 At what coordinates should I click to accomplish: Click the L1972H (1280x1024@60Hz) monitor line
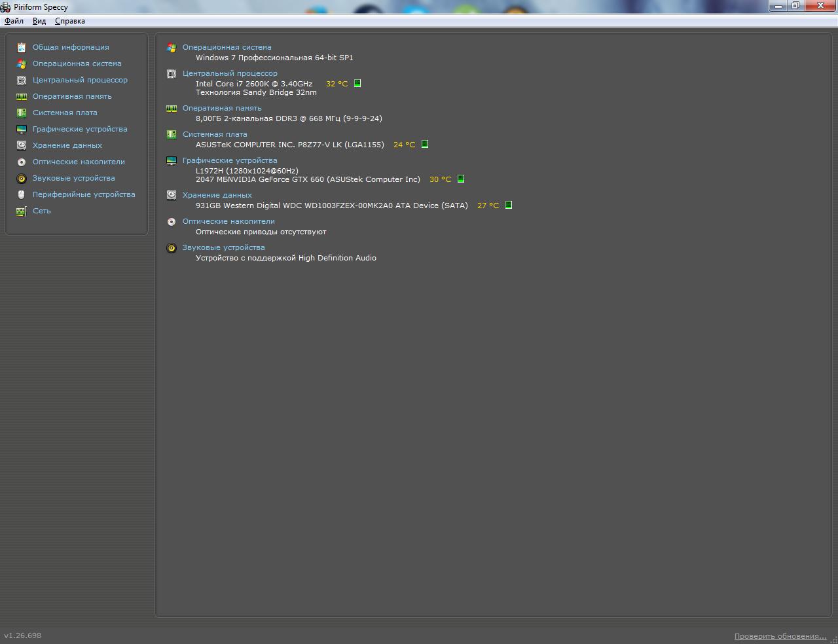point(247,171)
